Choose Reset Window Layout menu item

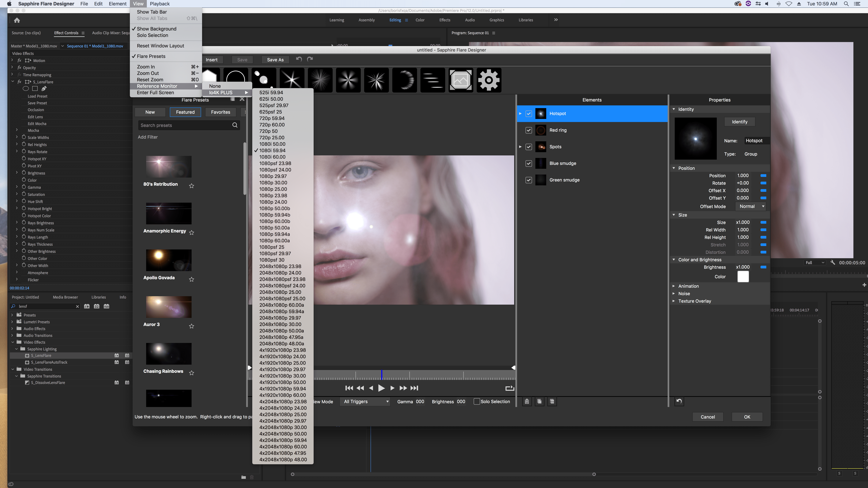click(160, 46)
